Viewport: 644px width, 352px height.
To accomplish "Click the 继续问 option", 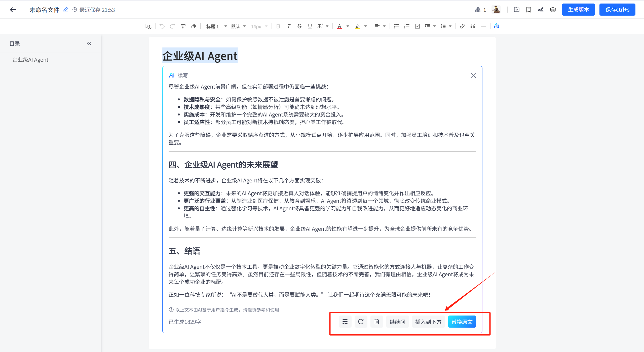I will click(x=397, y=322).
